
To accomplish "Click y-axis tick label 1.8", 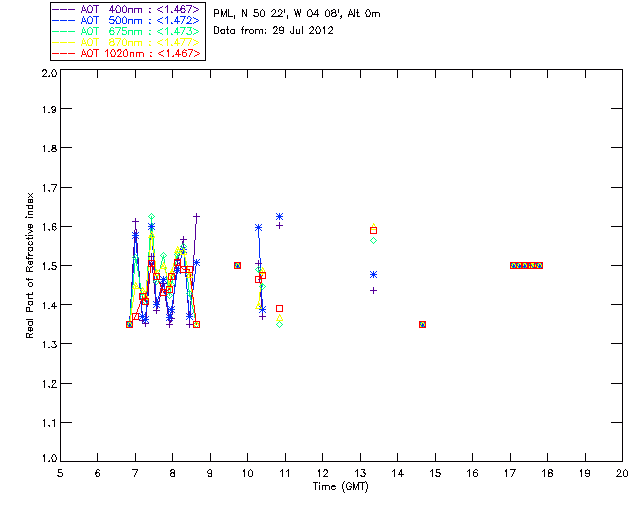I will point(49,148).
